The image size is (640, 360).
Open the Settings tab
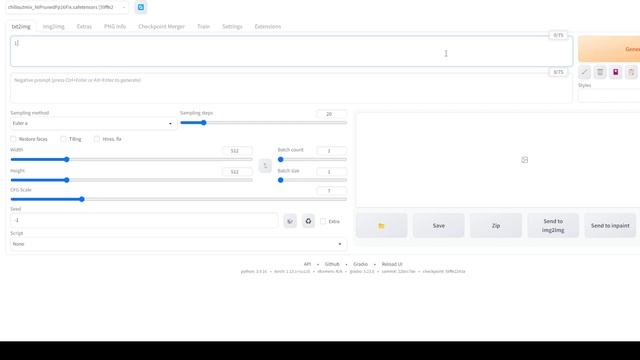(232, 27)
